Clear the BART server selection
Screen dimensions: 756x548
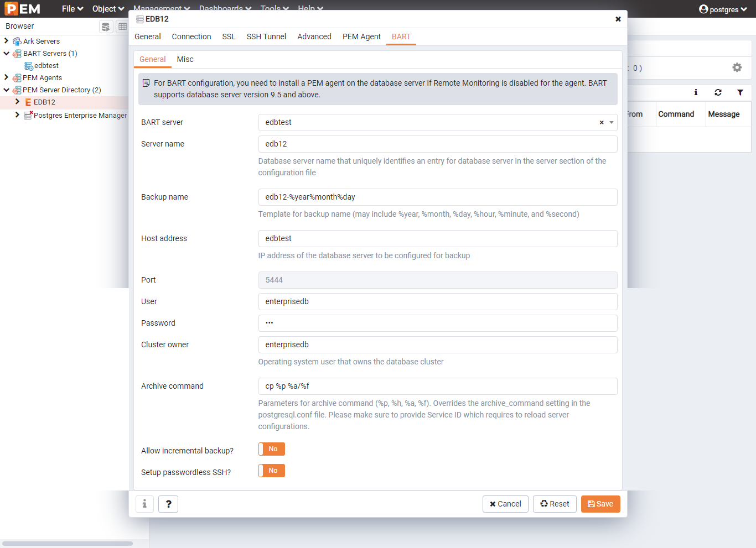click(602, 123)
